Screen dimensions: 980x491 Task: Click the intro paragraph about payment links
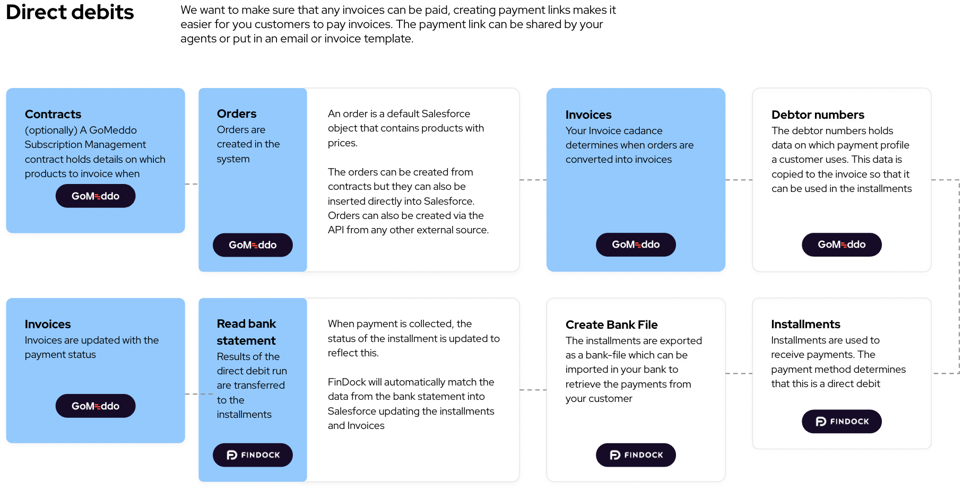click(398, 24)
